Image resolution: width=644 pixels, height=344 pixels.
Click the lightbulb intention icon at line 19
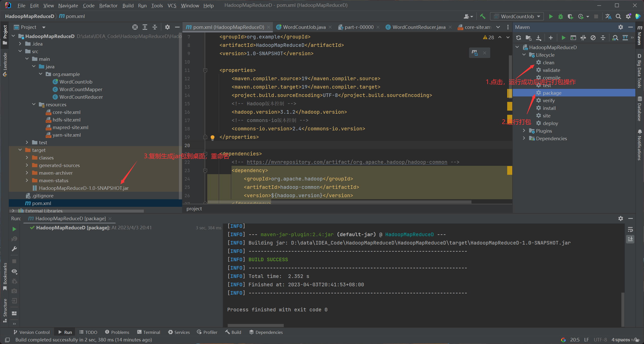click(x=213, y=137)
